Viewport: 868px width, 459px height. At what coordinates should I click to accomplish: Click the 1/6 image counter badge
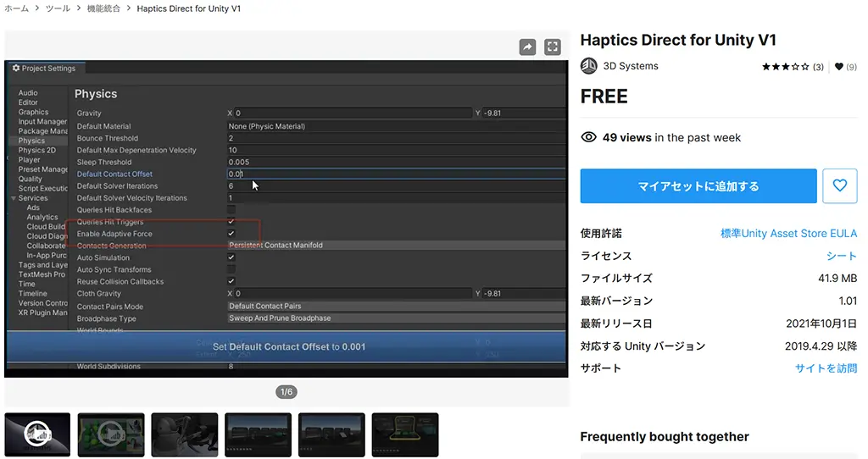click(287, 392)
